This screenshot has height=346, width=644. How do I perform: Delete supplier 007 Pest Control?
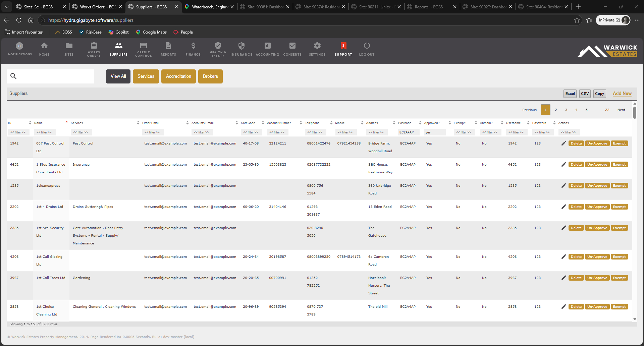pyautogui.click(x=576, y=143)
